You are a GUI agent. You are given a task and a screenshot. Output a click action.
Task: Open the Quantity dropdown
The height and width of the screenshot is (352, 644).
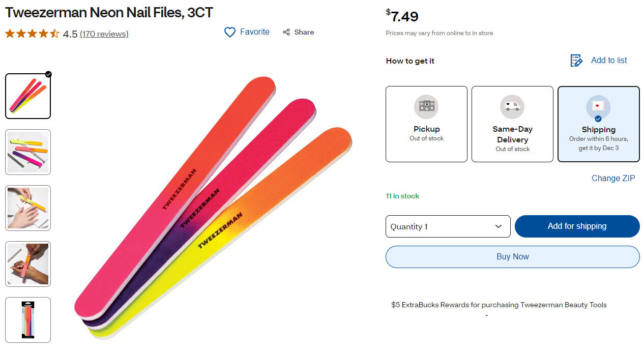pos(448,226)
